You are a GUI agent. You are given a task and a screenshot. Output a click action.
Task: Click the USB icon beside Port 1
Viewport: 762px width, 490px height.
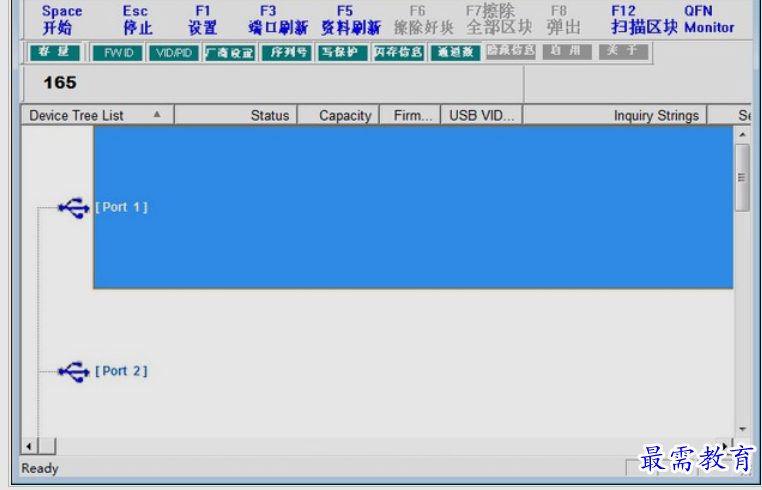[74, 208]
